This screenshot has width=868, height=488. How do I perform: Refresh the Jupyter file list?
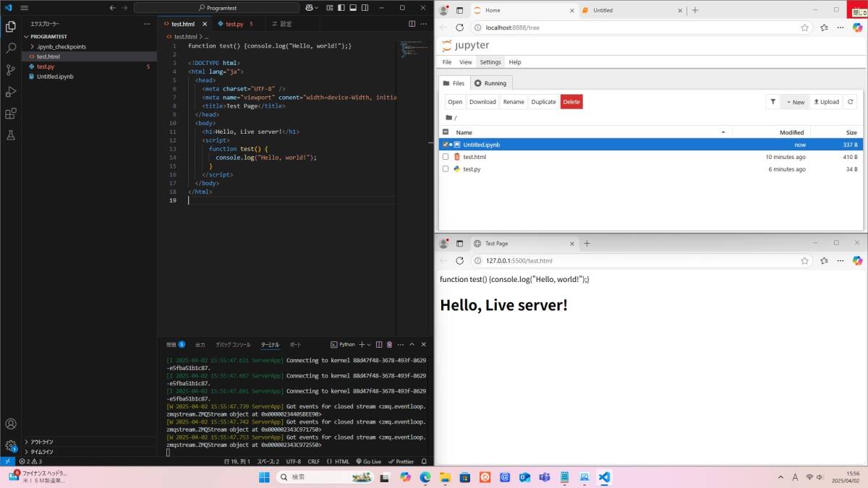[x=850, y=102]
